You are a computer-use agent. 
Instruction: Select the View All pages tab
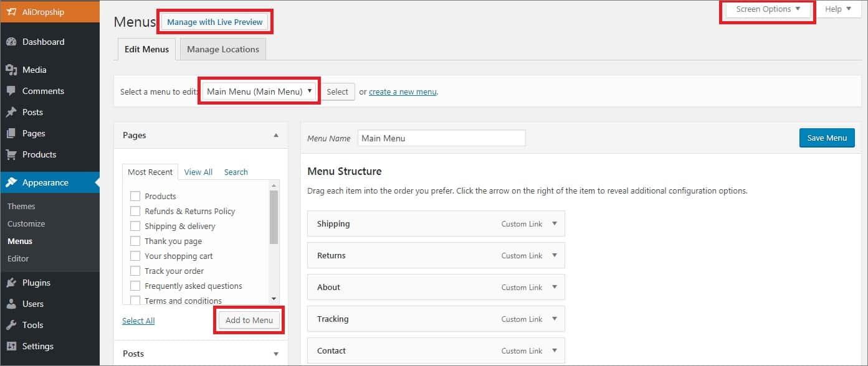[x=198, y=172]
